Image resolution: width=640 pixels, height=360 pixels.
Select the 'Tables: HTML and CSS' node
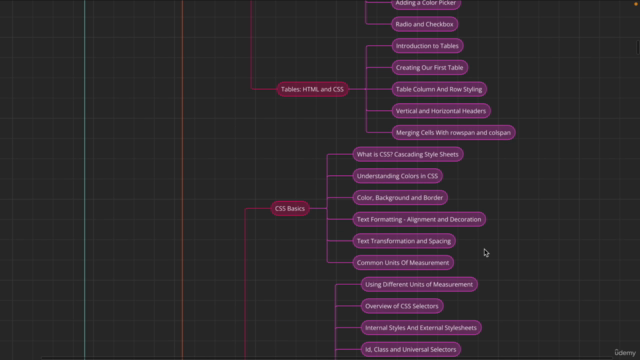pos(312,89)
